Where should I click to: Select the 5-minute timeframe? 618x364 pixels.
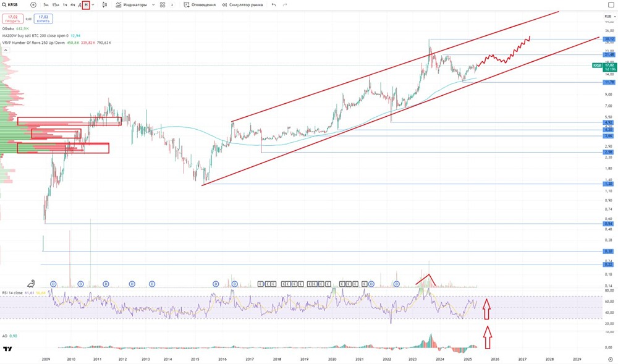[x=46, y=5]
